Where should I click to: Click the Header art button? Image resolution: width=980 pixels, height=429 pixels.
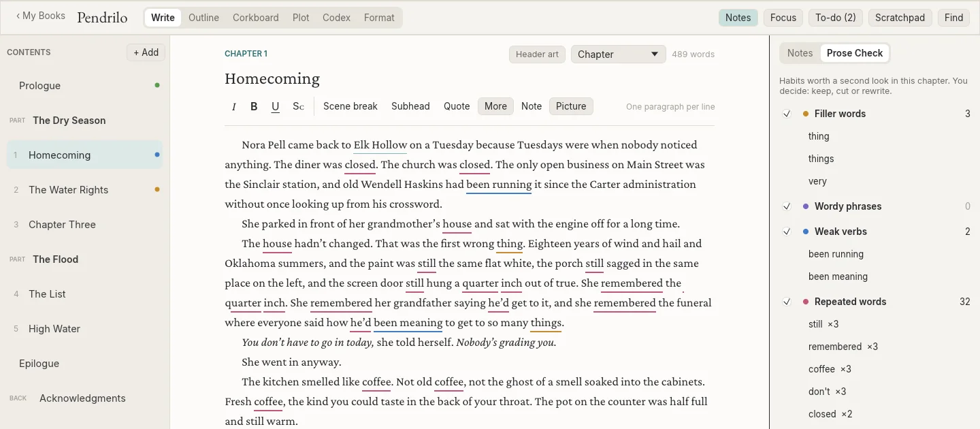pyautogui.click(x=537, y=54)
